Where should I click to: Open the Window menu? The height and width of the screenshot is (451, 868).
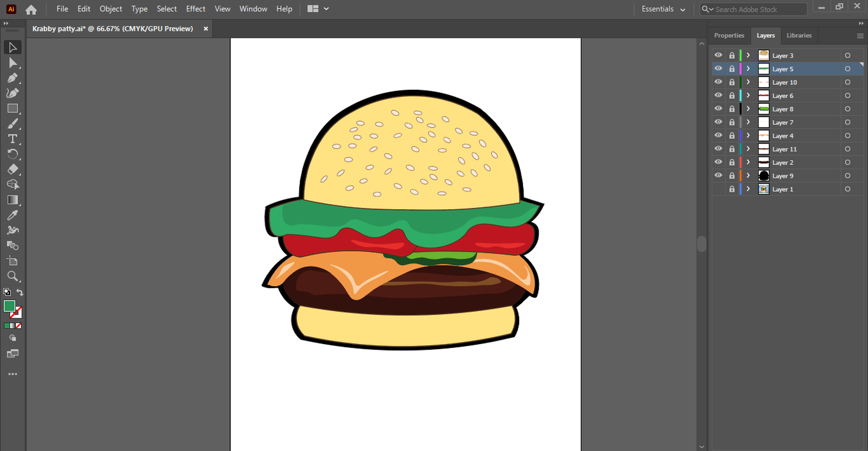[x=253, y=9]
